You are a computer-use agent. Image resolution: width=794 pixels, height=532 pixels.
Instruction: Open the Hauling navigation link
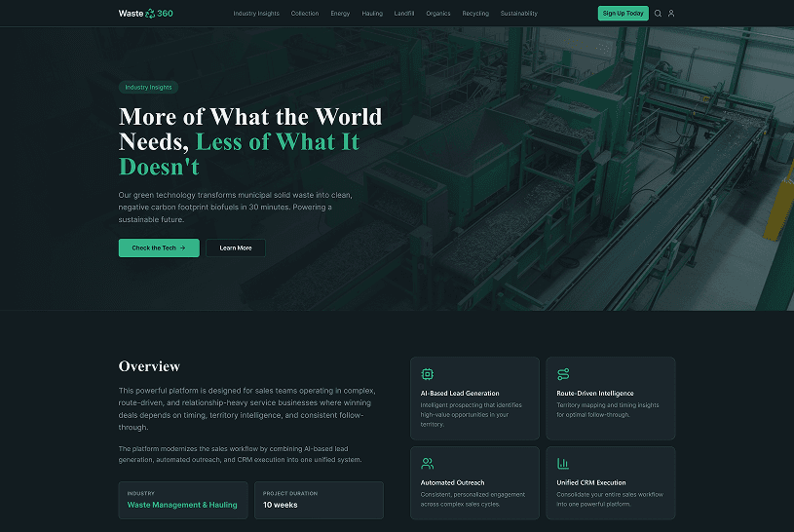372,14
